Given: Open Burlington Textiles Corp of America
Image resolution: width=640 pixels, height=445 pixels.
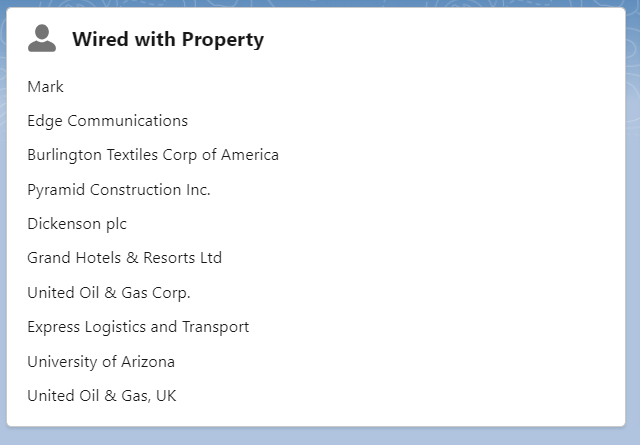Looking at the screenshot, I should click(153, 155).
